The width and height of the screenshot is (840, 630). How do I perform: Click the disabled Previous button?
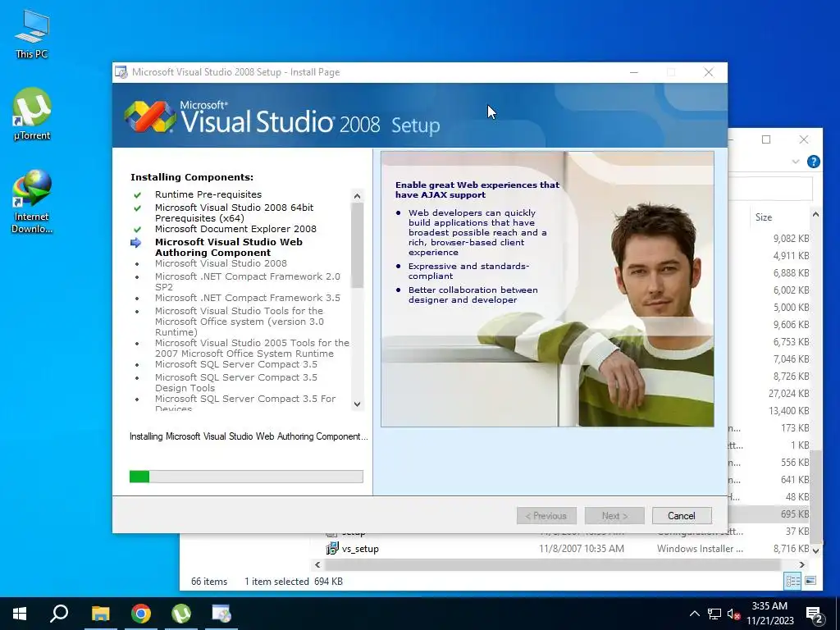click(x=546, y=516)
